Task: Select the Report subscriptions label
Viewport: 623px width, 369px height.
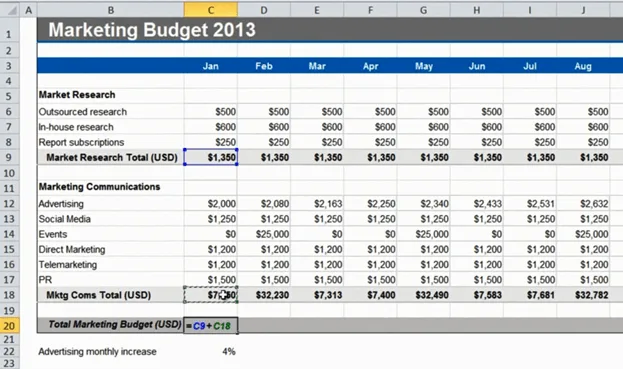Action: (81, 142)
